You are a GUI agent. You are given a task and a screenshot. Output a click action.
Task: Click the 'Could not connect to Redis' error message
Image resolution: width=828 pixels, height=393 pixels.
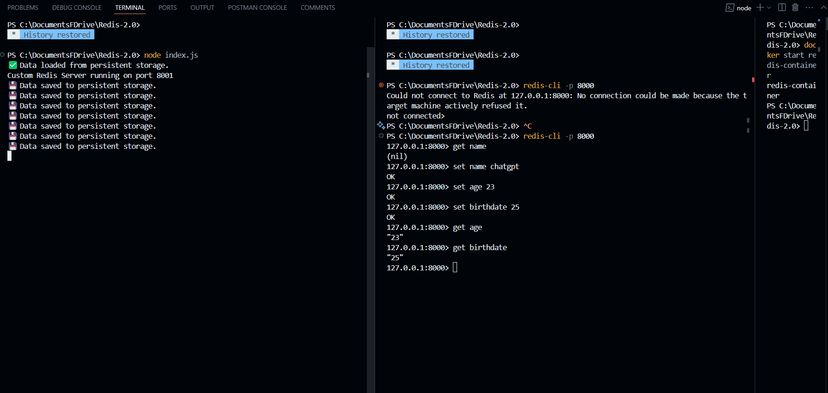[567, 100]
